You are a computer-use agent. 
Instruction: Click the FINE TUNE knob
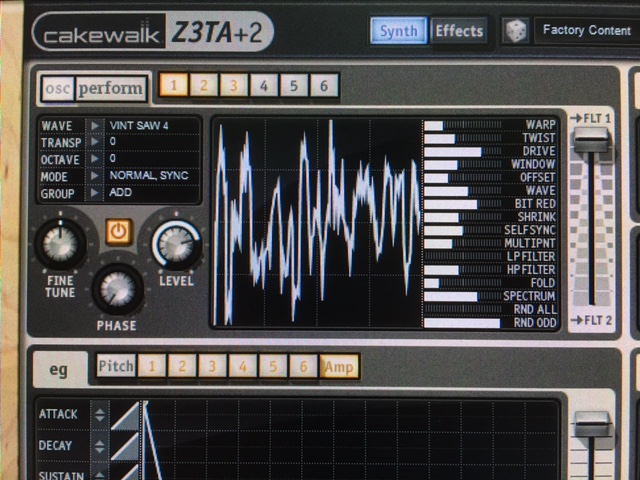pyautogui.click(x=60, y=244)
